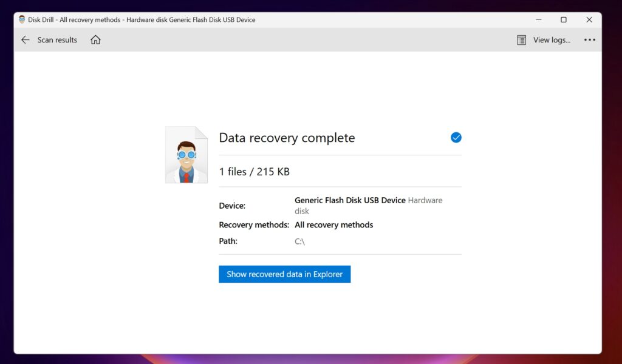622x364 pixels.
Task: Click Show recovered data in Explorer
Action: click(284, 274)
